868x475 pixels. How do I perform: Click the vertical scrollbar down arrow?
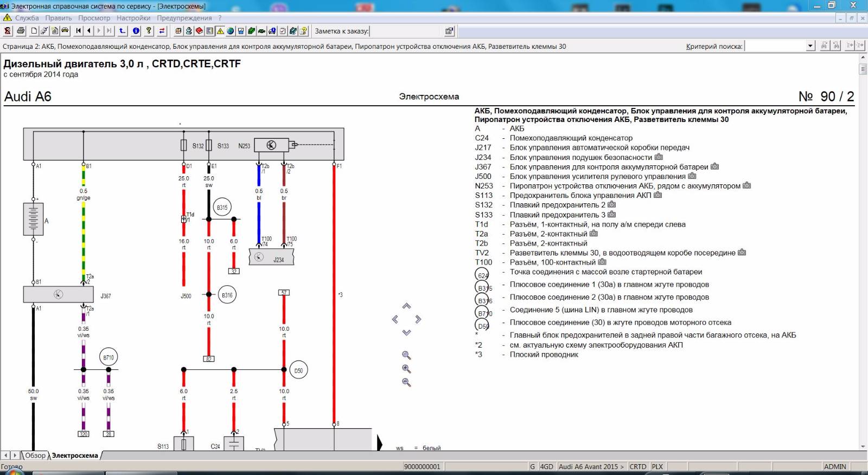click(863, 446)
